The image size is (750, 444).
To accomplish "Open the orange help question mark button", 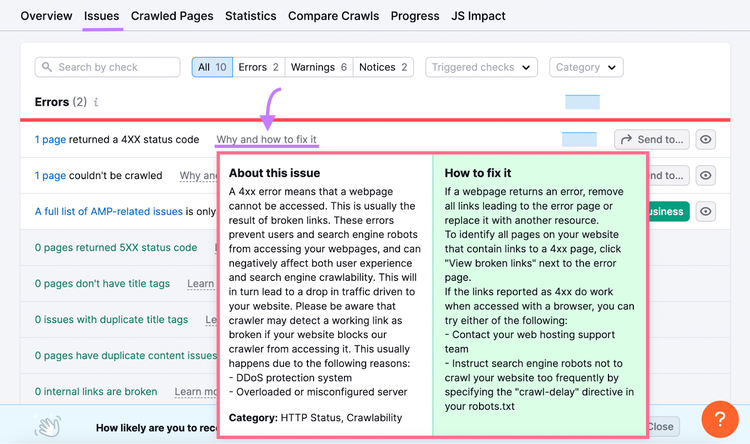I will (720, 419).
